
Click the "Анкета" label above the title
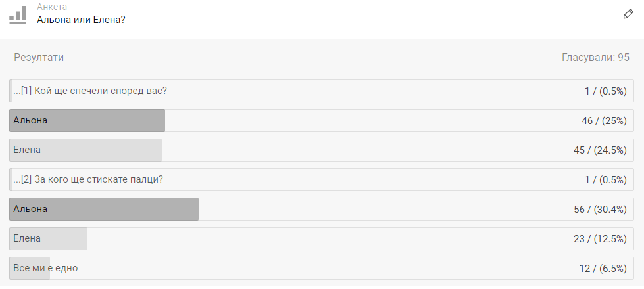coord(52,7)
